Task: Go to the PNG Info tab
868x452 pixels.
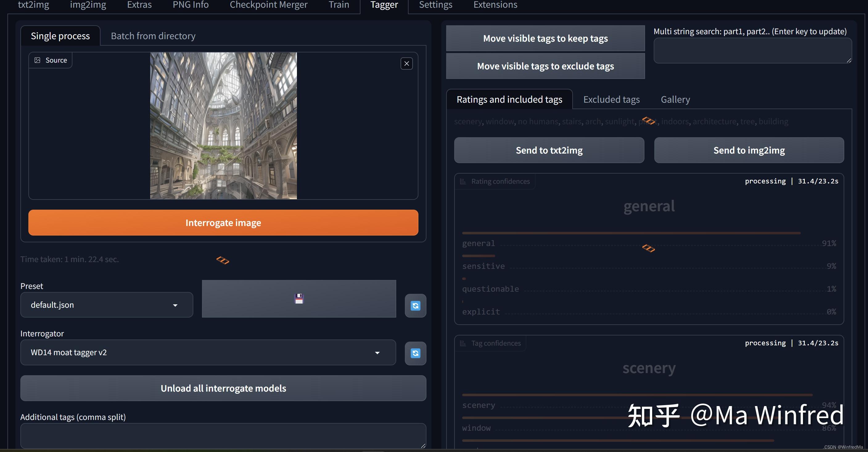Action: [190, 5]
